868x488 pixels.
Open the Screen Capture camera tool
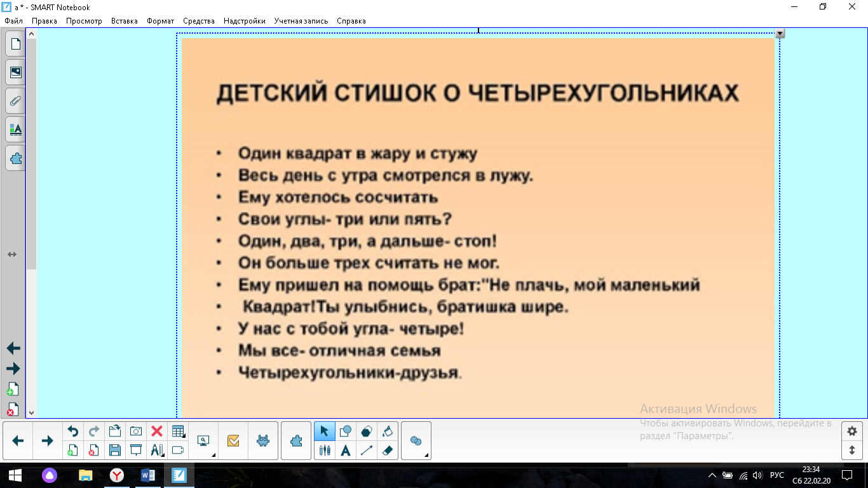tap(136, 431)
